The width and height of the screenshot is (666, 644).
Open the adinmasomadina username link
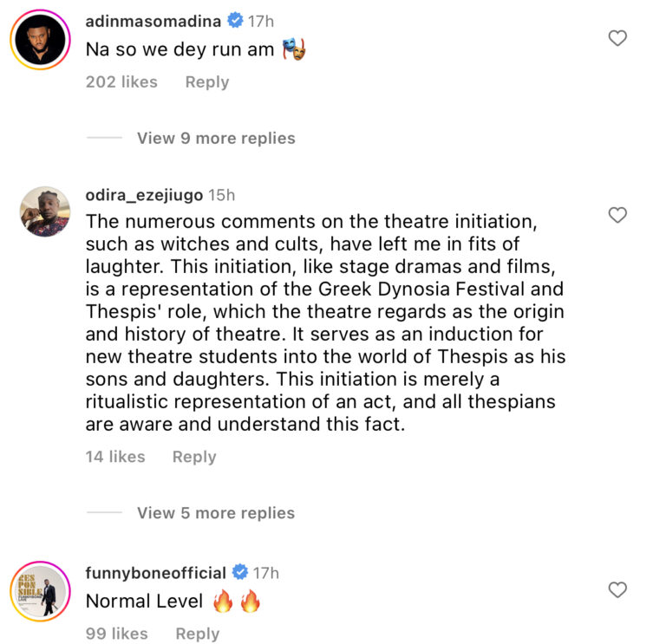tap(153, 19)
